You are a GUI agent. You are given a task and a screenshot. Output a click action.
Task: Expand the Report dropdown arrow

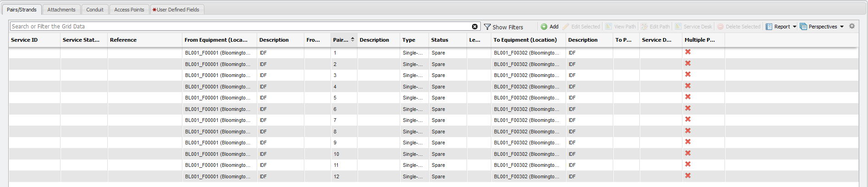pyautogui.click(x=795, y=27)
